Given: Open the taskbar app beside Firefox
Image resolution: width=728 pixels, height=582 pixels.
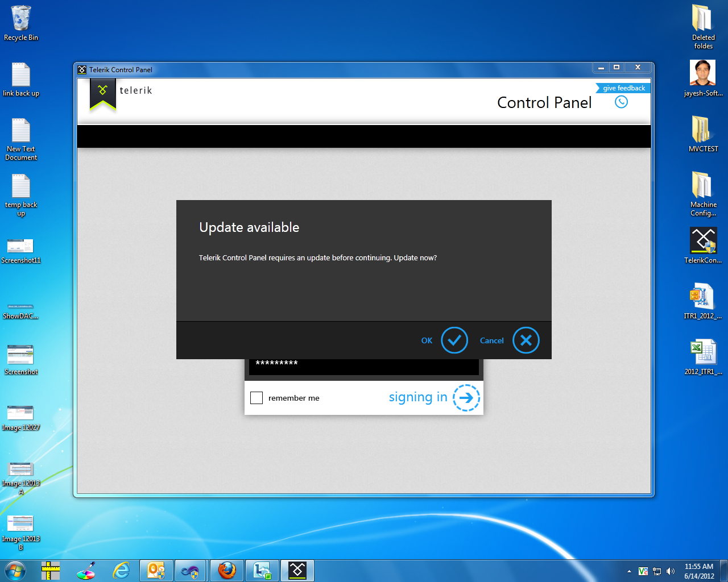Looking at the screenshot, I should pos(262,571).
